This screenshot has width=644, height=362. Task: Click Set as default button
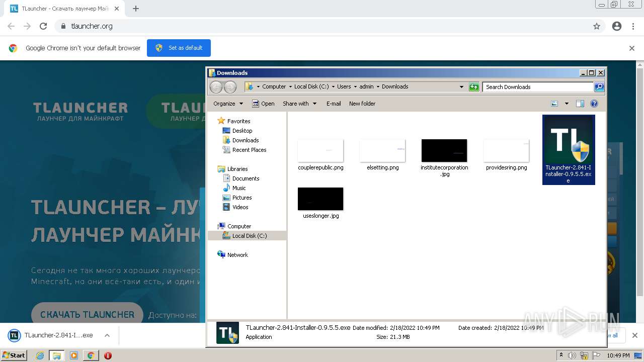tap(179, 48)
